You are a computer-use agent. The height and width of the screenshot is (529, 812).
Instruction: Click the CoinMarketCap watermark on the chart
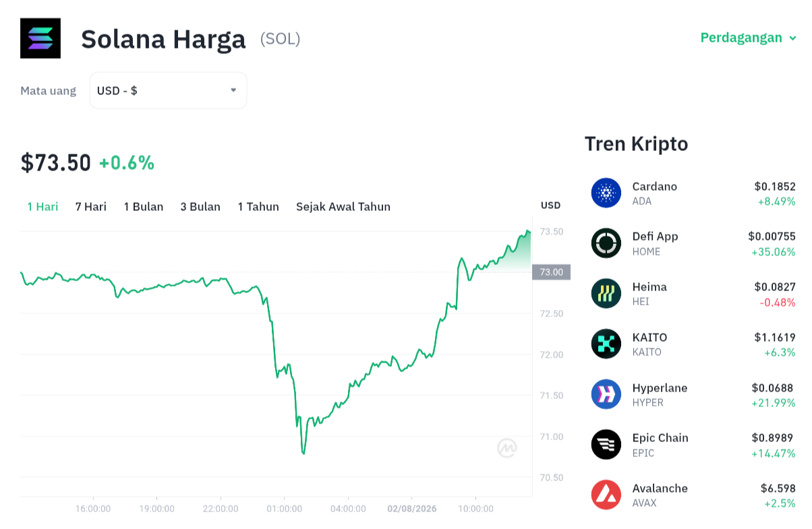(x=507, y=448)
